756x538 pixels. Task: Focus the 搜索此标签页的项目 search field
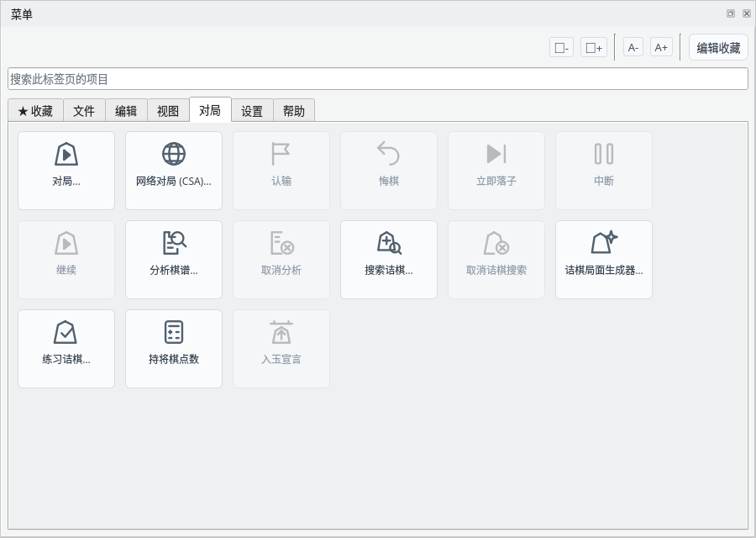tap(378, 79)
